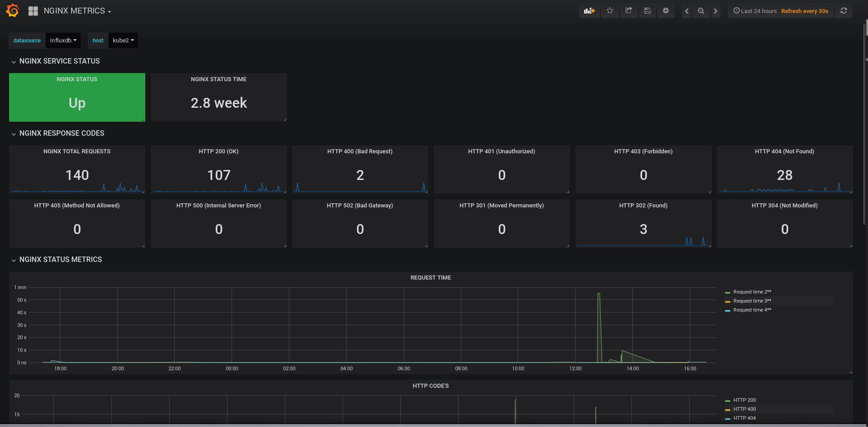
Task: Open the HTTP 403 (Forbidden) panel menu
Action: (x=644, y=152)
